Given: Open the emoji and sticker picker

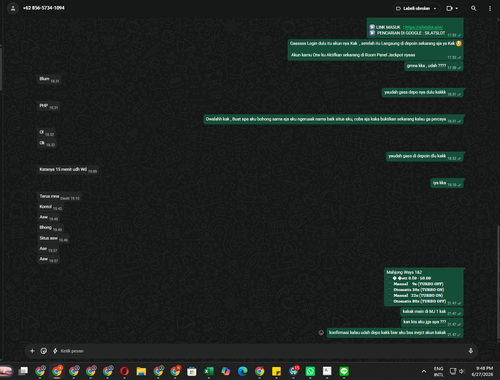Looking at the screenshot, I should (44, 351).
